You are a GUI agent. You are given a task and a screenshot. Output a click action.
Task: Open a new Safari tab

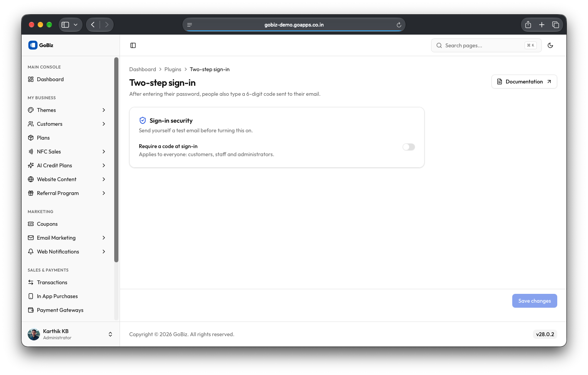click(x=542, y=25)
